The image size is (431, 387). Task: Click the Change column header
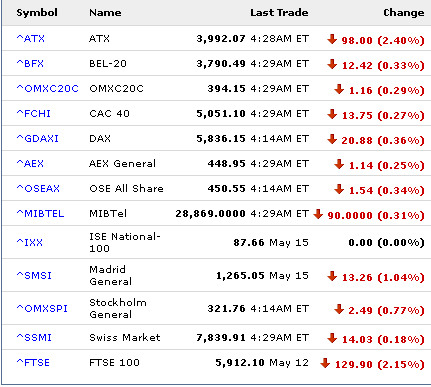click(x=404, y=13)
